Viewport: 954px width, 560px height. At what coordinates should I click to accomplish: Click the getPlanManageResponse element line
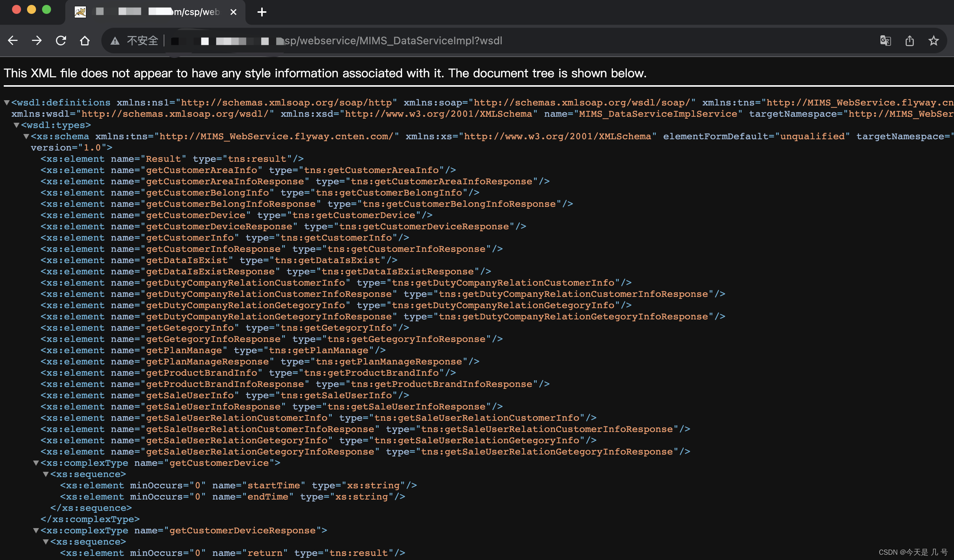coord(260,361)
